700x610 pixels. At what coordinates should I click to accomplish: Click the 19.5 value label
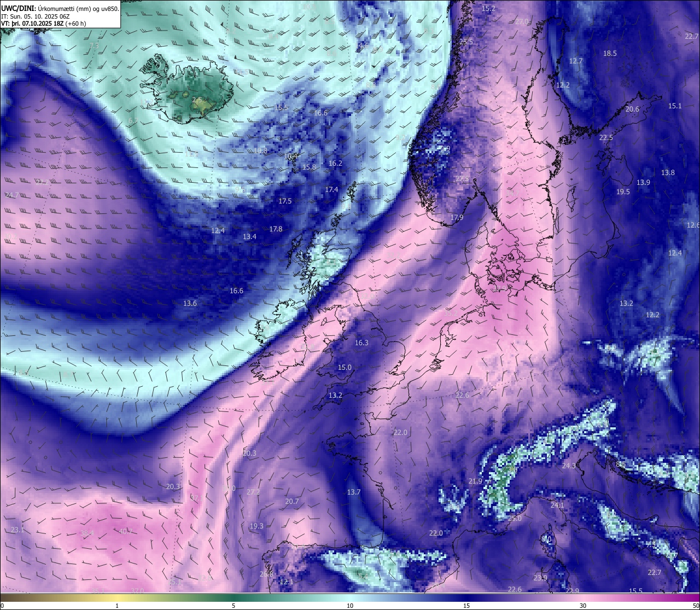click(x=623, y=192)
